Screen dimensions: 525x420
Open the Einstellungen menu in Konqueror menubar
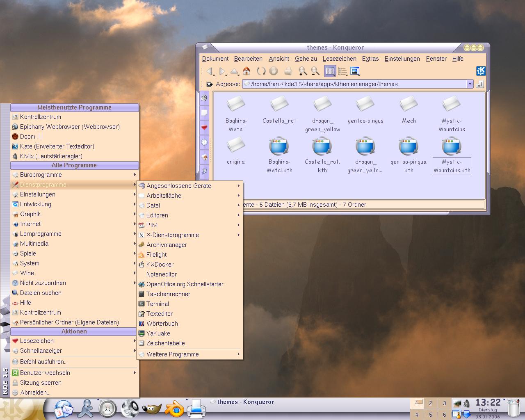pyautogui.click(x=402, y=59)
